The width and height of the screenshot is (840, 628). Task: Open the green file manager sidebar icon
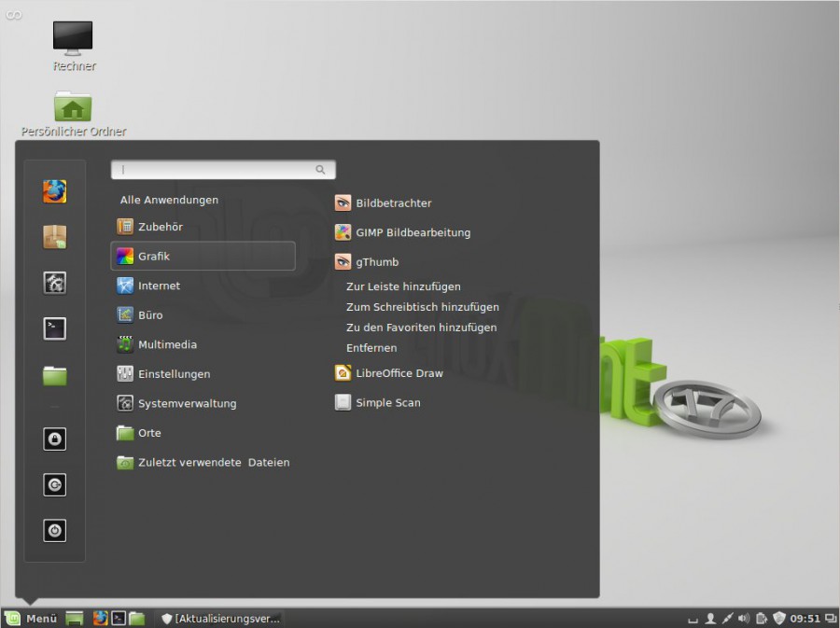tap(54, 374)
